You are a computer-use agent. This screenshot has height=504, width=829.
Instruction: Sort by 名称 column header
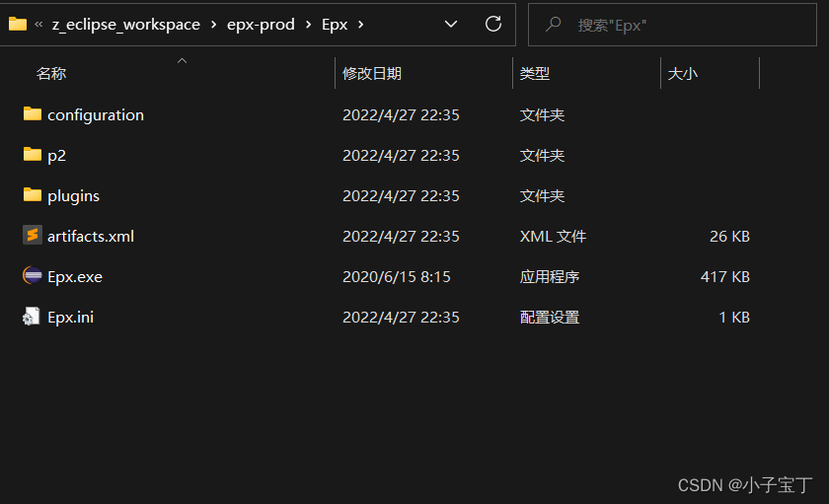point(51,73)
